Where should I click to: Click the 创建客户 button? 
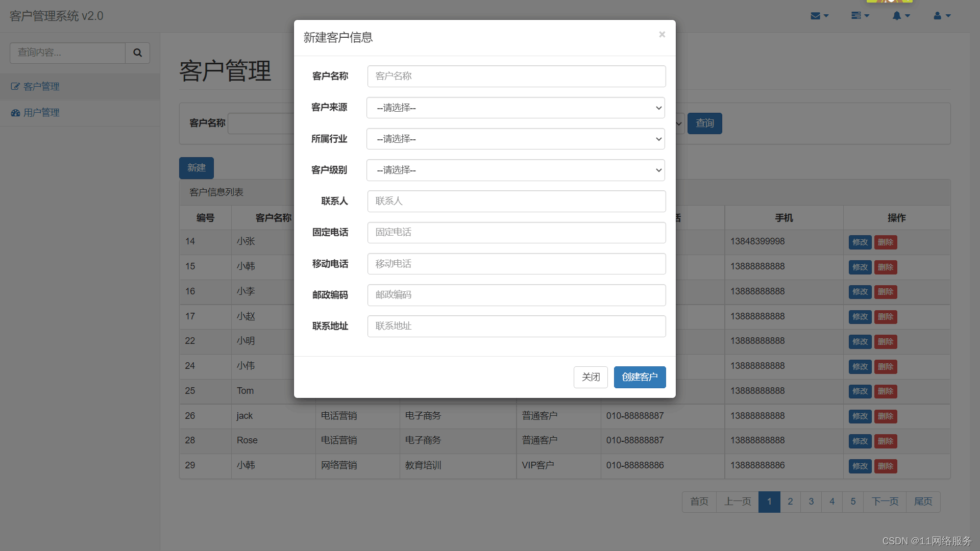pyautogui.click(x=640, y=377)
